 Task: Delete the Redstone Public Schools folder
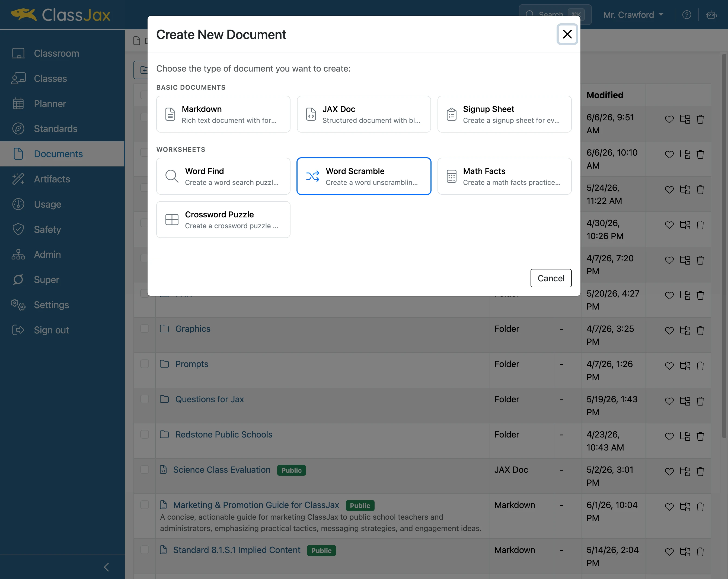[700, 437]
